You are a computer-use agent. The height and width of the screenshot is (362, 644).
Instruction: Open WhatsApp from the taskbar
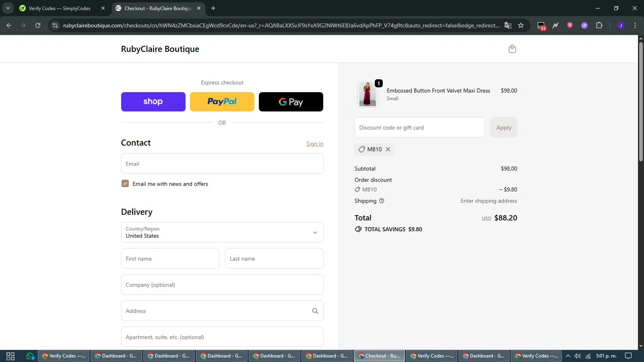(30, 356)
